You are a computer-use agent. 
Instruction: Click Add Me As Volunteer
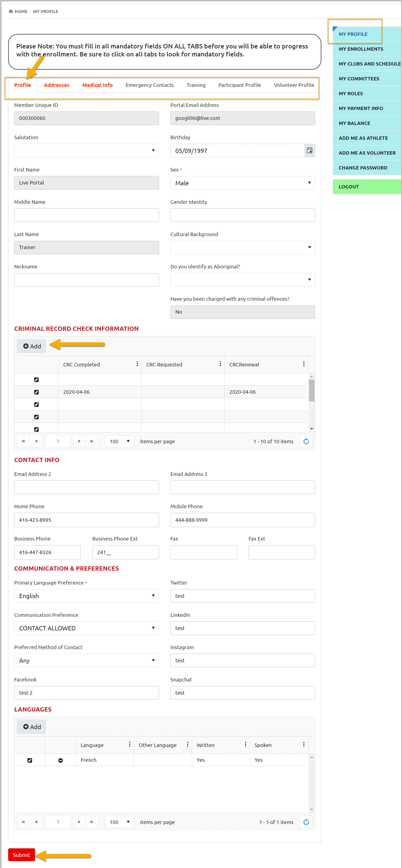click(367, 153)
